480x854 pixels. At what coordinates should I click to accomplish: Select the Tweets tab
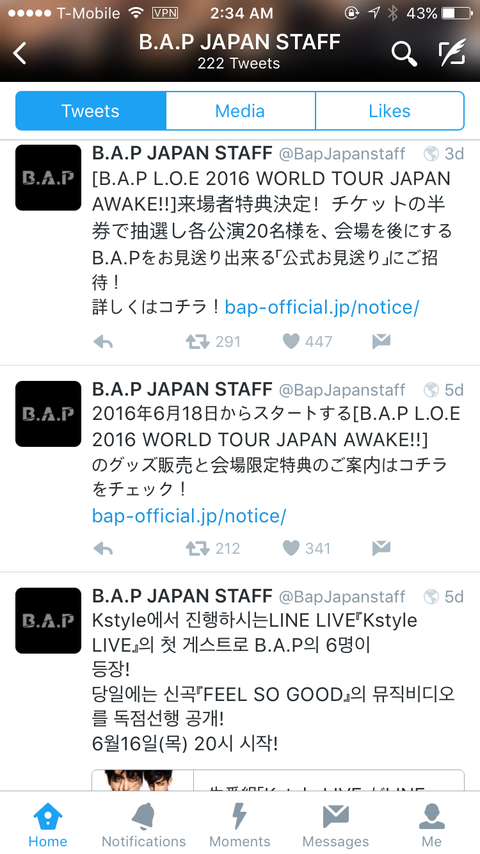90,111
